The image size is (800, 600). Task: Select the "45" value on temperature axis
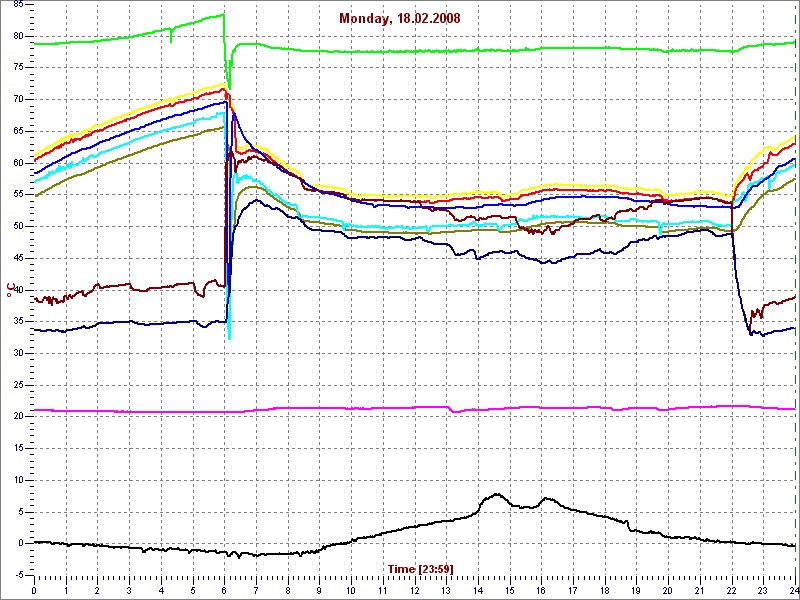click(x=18, y=258)
